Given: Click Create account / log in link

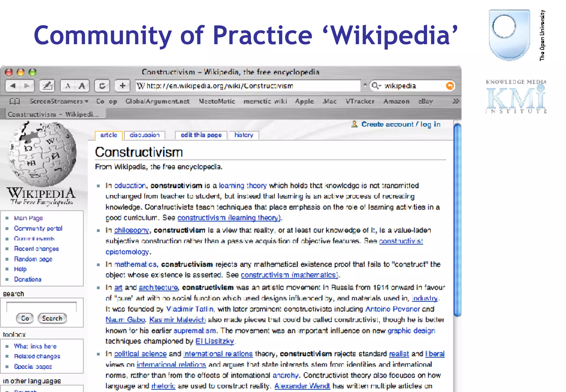Looking at the screenshot, I should pyautogui.click(x=401, y=124).
